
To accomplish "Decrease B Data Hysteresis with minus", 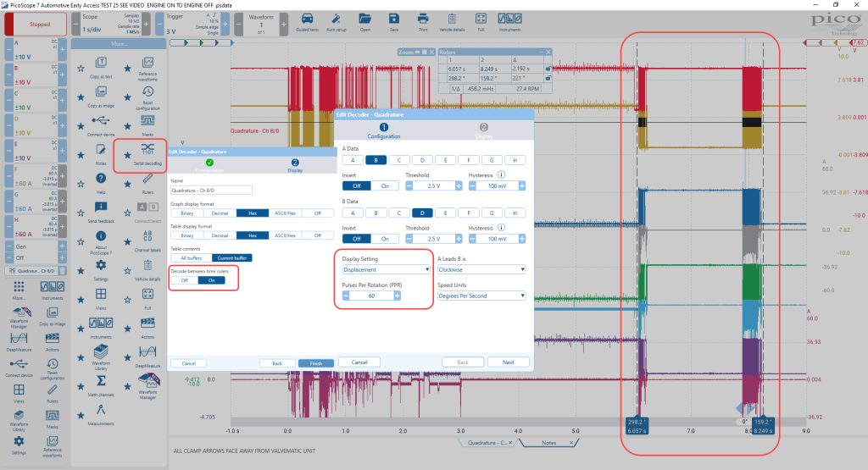I will 472,239.
